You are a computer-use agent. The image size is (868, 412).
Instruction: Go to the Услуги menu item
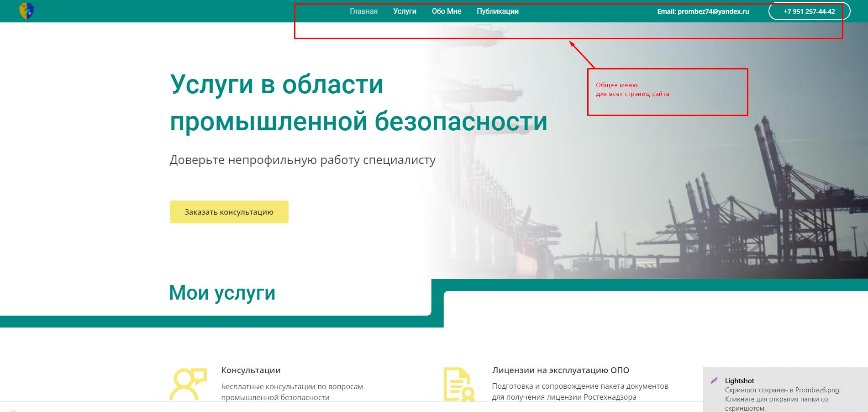point(405,11)
